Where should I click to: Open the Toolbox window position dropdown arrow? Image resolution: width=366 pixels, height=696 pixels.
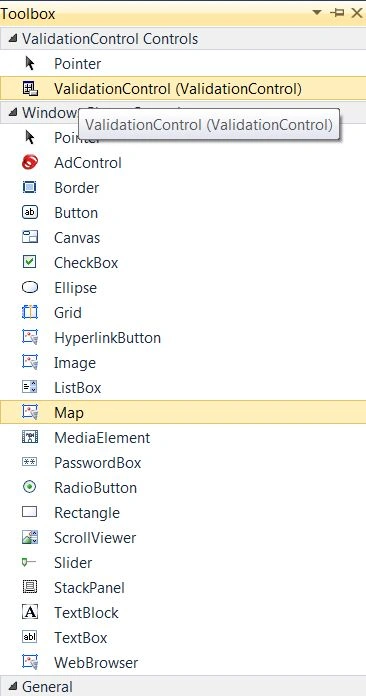coord(317,13)
